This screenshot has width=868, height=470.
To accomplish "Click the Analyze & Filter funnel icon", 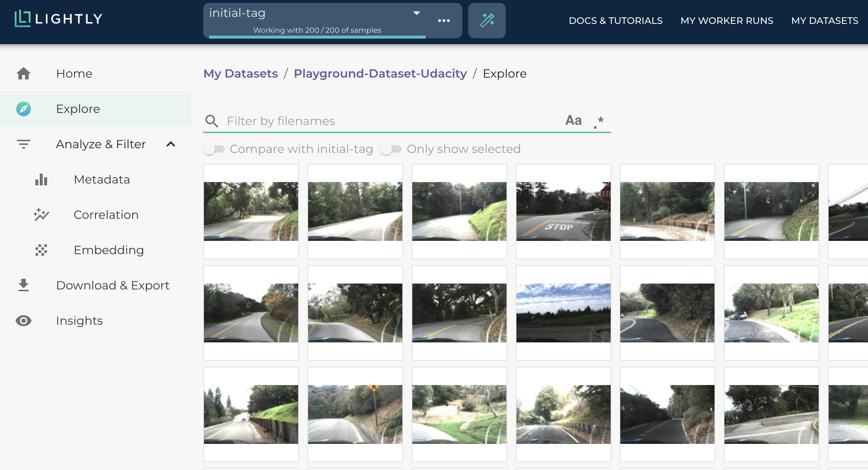I will pyautogui.click(x=24, y=144).
